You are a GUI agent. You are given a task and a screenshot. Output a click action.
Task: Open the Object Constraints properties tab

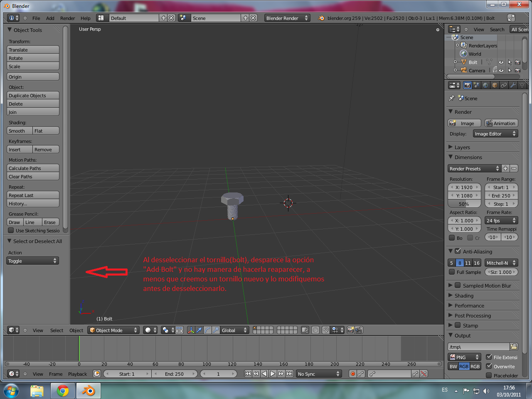pyautogui.click(x=504, y=85)
